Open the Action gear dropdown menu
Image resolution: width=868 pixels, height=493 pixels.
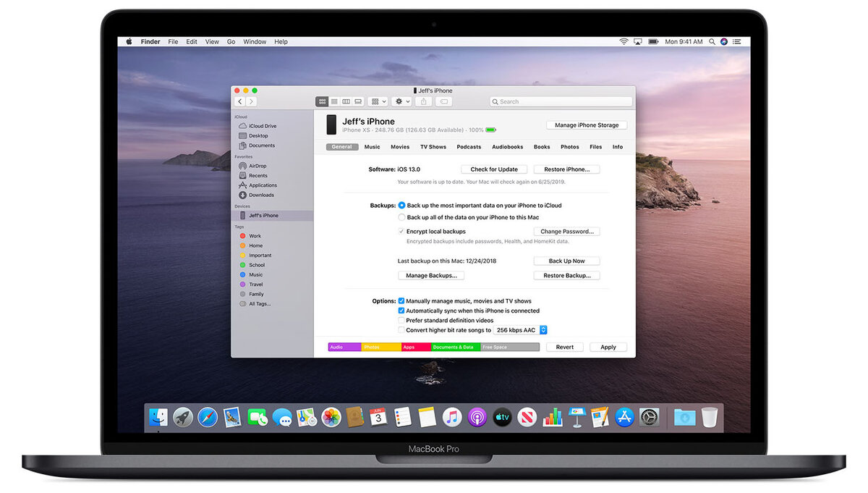[401, 102]
